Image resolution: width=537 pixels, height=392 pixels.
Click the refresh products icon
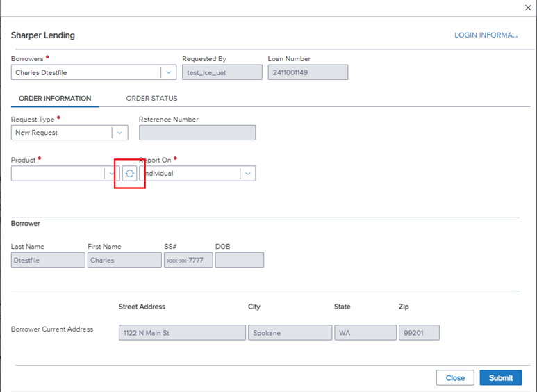(x=129, y=173)
